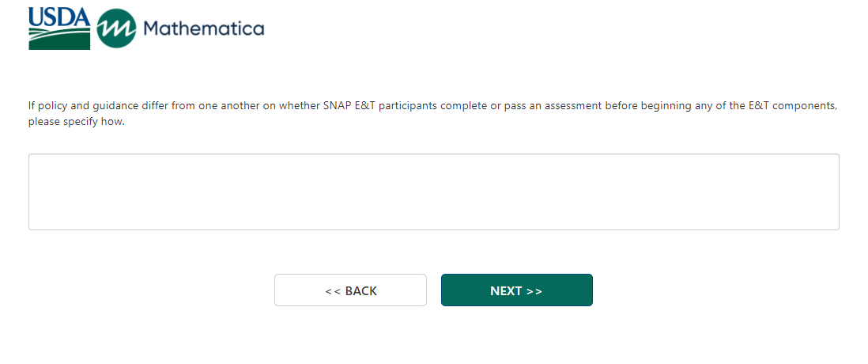Click the Mathematica circular emblem icon

point(116,29)
